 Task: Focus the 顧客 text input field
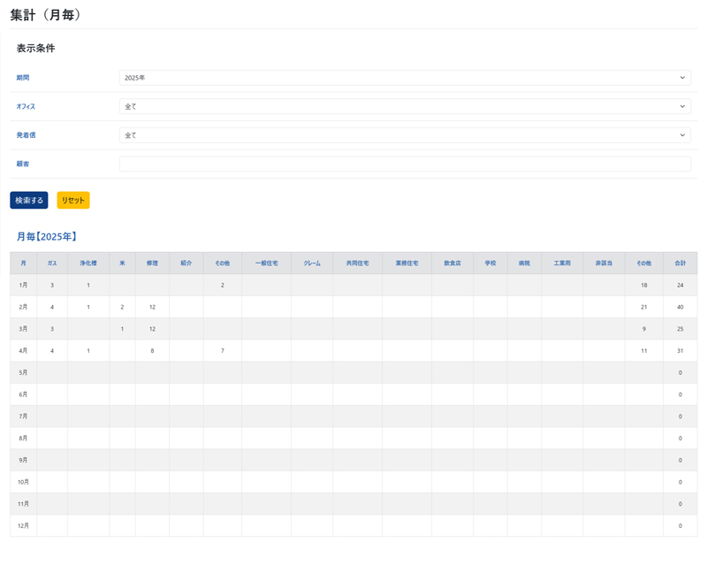[405, 164]
